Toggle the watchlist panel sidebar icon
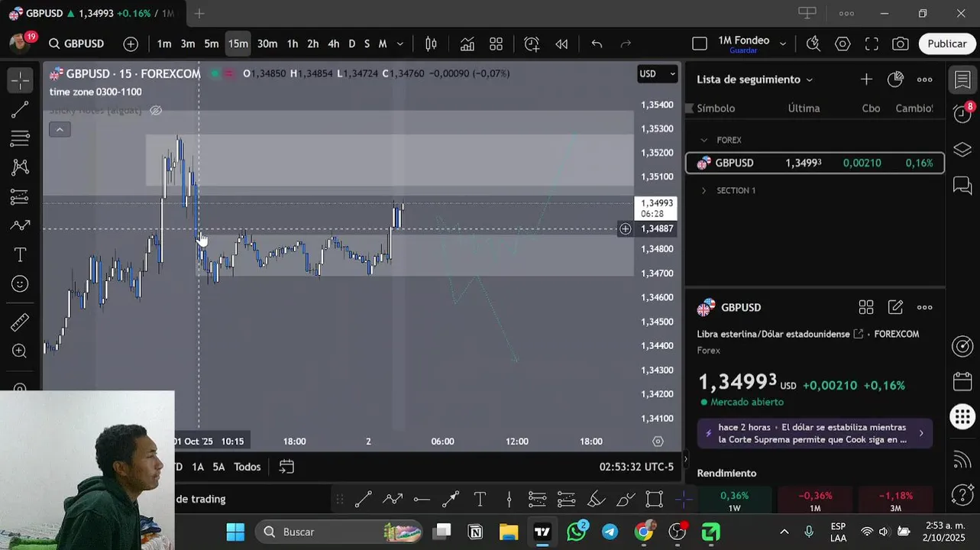The image size is (980, 550). coord(962,79)
